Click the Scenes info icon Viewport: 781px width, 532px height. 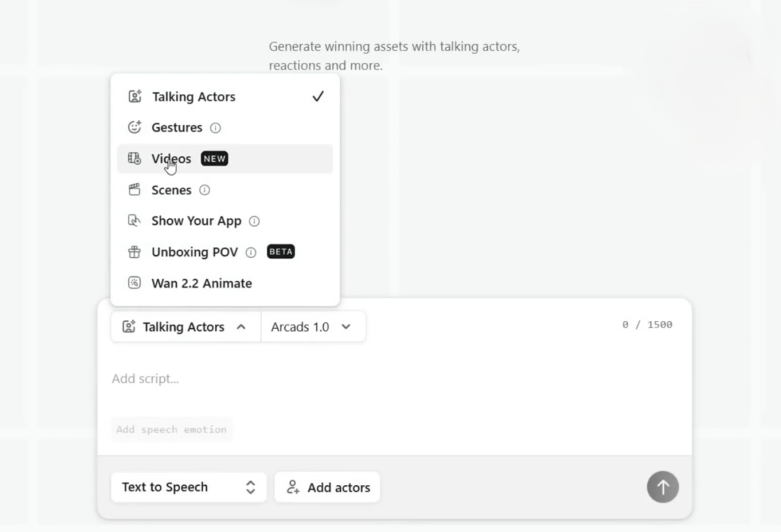click(x=205, y=190)
